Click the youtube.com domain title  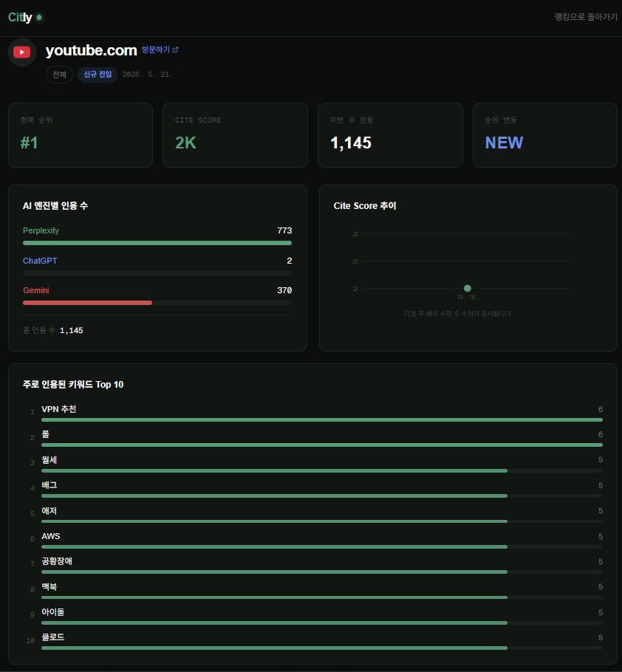click(92, 50)
